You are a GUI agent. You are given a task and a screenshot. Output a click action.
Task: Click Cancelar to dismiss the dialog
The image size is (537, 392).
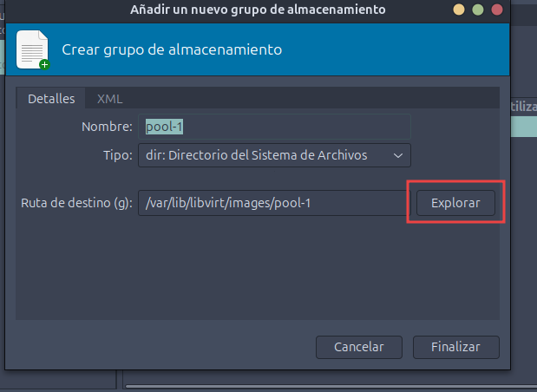click(359, 347)
